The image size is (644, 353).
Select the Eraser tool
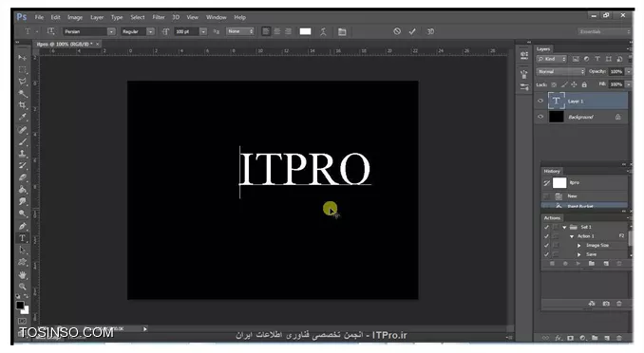coord(22,177)
